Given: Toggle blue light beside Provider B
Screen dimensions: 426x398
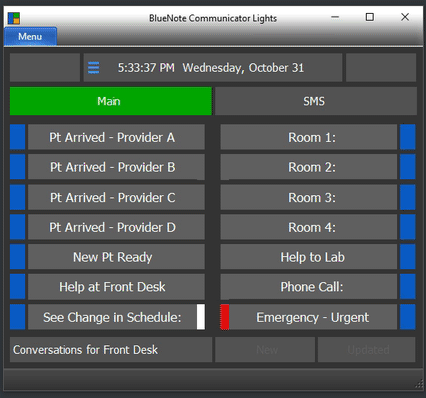Looking at the screenshot, I should [18, 167].
